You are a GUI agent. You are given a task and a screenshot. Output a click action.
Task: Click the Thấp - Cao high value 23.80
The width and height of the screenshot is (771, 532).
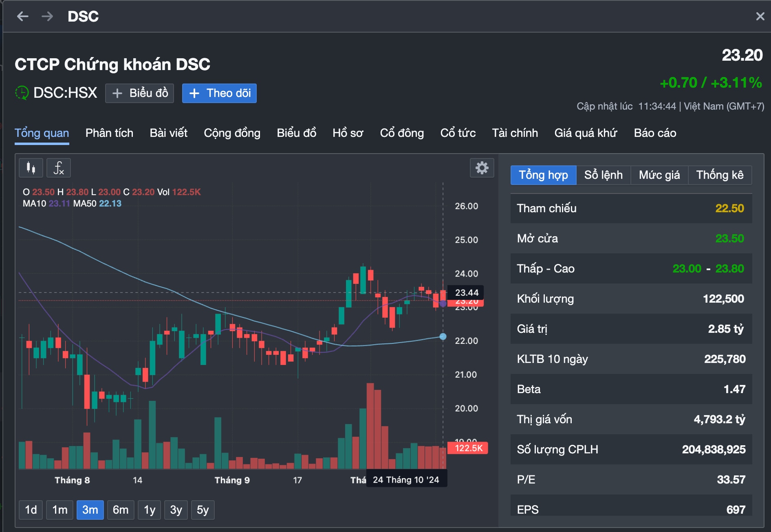click(x=729, y=269)
